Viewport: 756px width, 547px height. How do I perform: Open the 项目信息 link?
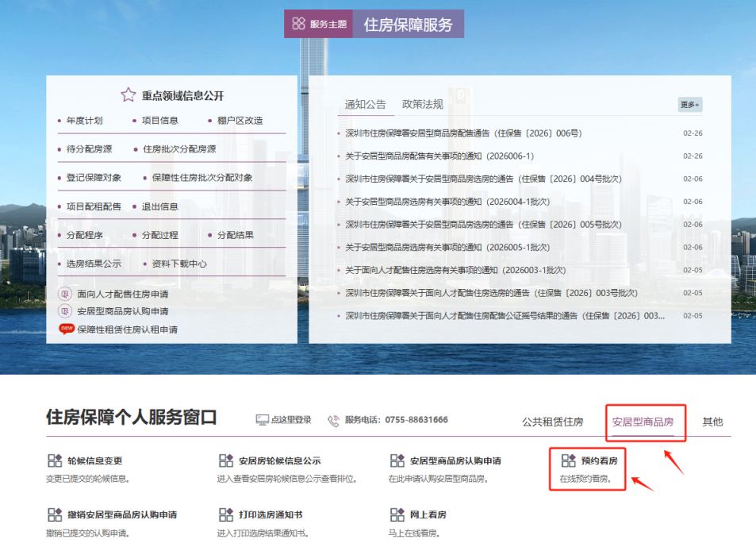coord(160,121)
